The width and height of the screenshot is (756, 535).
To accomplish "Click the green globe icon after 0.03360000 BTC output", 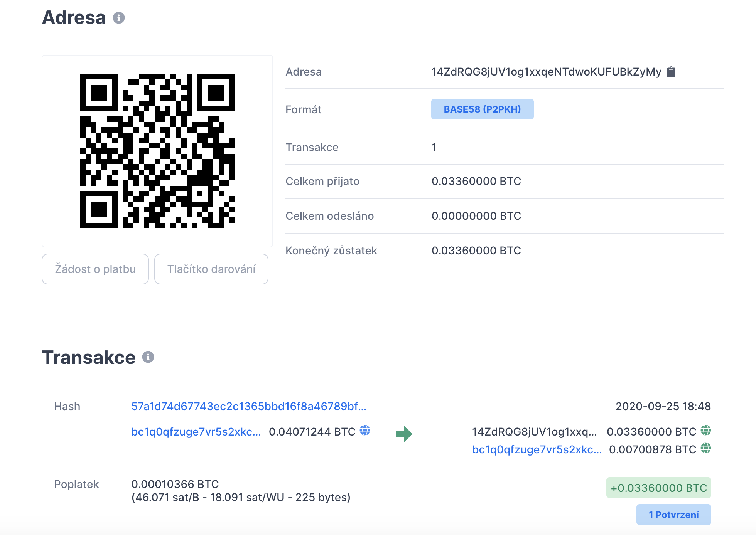I will coord(706,430).
